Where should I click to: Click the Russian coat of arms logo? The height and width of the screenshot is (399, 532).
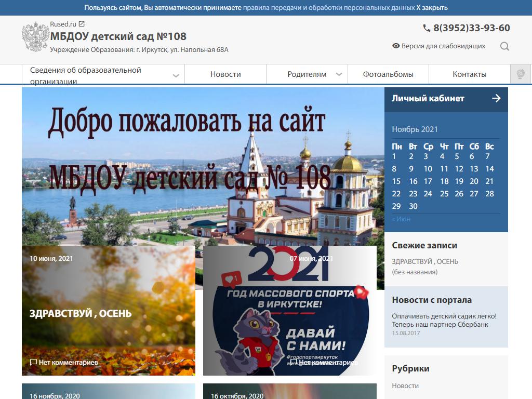click(35, 37)
